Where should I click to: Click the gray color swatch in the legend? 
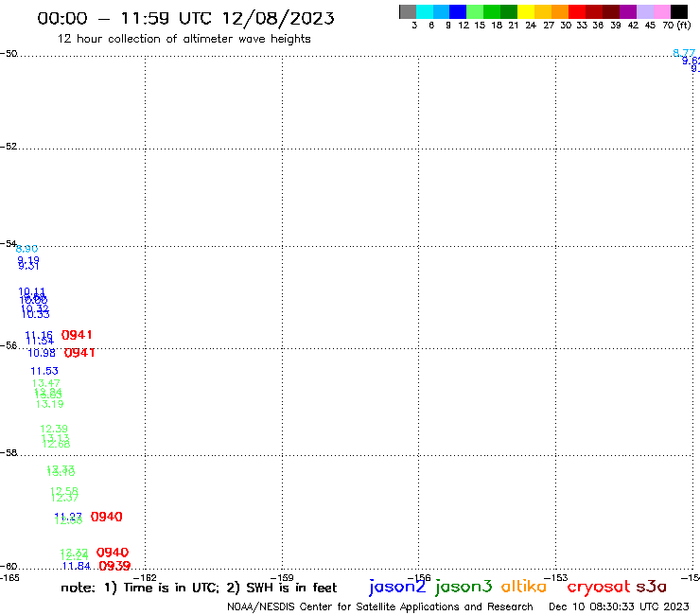pos(408,11)
